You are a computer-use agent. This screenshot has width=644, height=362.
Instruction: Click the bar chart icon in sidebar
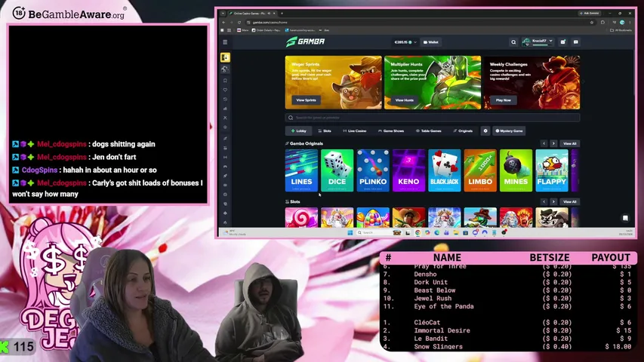tap(225, 109)
